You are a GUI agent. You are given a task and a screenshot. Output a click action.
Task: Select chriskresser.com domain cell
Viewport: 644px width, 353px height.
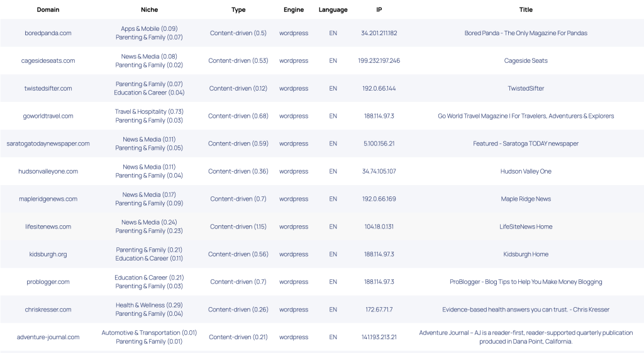point(48,310)
